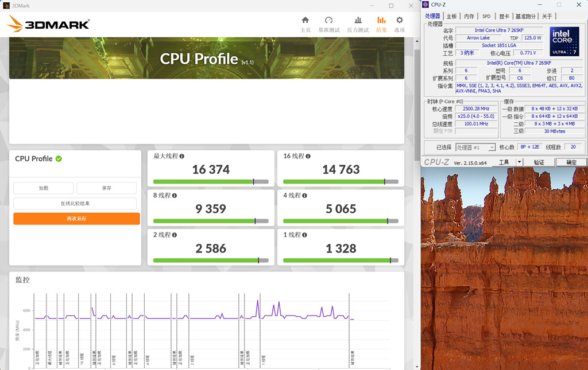
Task: Click the socket value Socket 1851 LGA
Action: tap(499, 45)
